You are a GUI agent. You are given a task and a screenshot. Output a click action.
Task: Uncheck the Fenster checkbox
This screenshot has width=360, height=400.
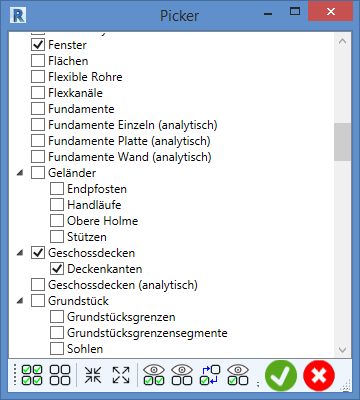38,44
